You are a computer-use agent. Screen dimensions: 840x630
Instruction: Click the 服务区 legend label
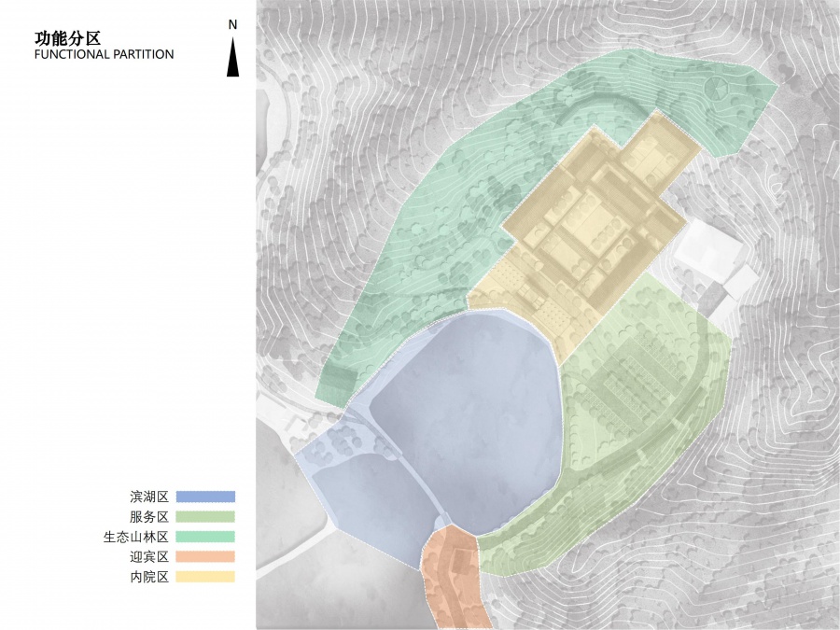pyautogui.click(x=149, y=516)
